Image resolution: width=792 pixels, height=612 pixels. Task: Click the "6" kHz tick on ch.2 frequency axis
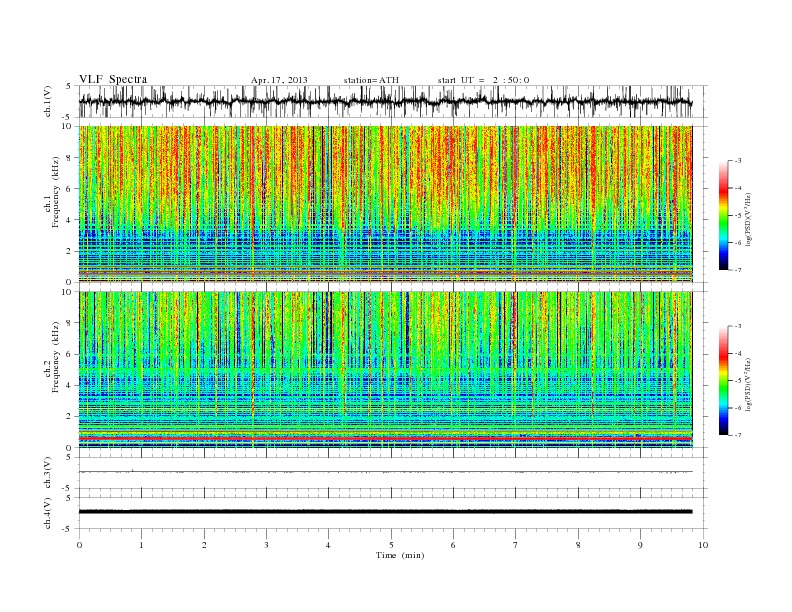pyautogui.click(x=70, y=354)
